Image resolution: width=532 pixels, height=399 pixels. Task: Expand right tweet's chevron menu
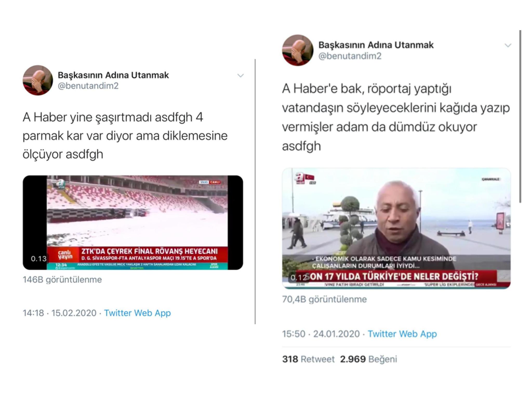tap(508, 45)
